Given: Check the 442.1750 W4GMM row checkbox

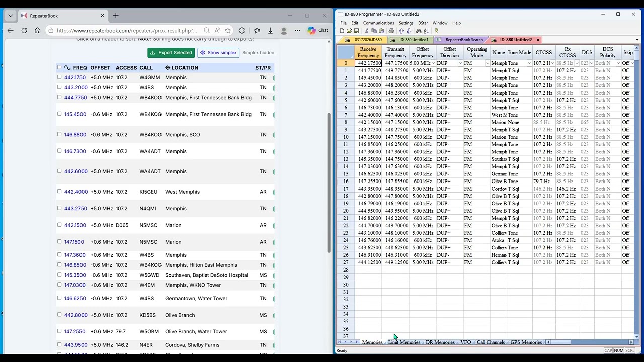Looking at the screenshot, I should 59,77.
